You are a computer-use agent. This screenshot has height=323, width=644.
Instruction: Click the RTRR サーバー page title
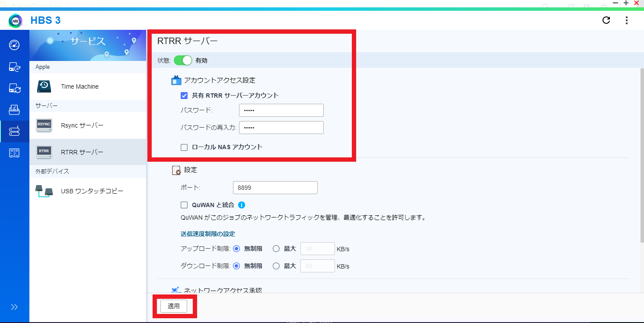coord(188,42)
